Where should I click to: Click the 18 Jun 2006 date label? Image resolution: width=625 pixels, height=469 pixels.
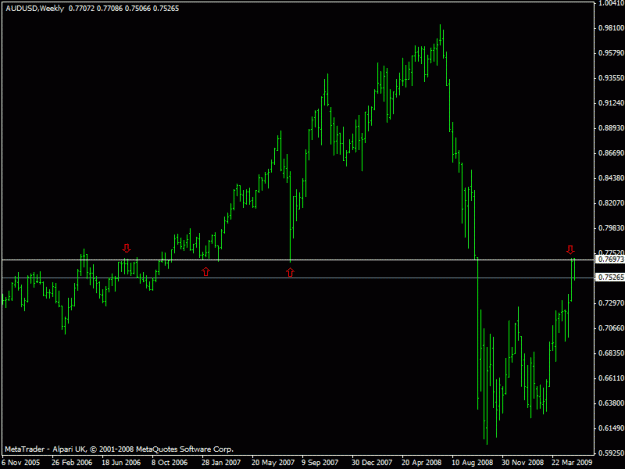click(x=121, y=463)
